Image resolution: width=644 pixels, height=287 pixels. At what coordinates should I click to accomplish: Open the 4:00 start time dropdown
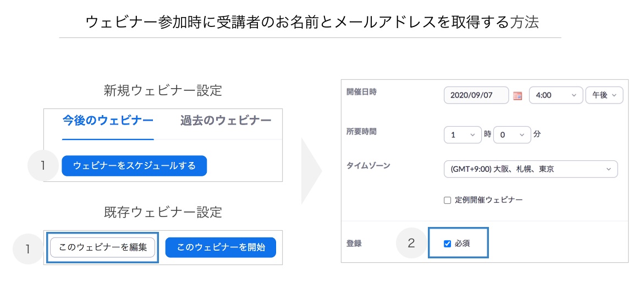tap(556, 95)
